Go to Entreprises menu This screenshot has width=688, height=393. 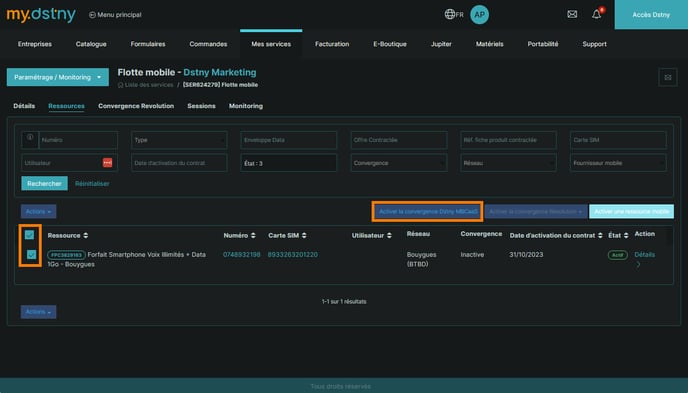coord(35,44)
